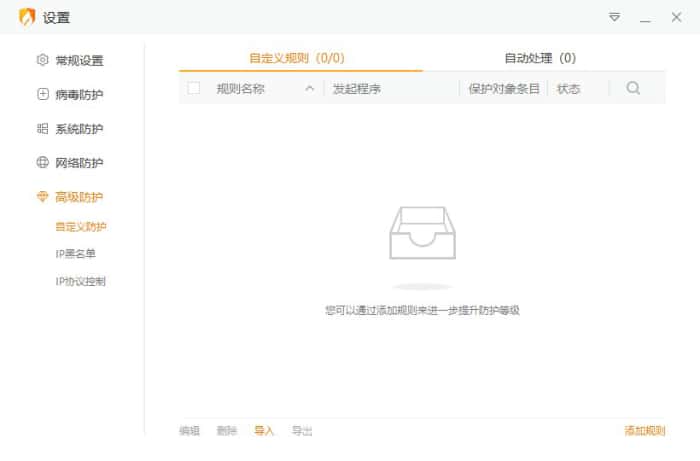Image resolution: width=700 pixels, height=461 pixels.
Task: Click the diamond icon for 高级防护
Action: tap(42, 196)
